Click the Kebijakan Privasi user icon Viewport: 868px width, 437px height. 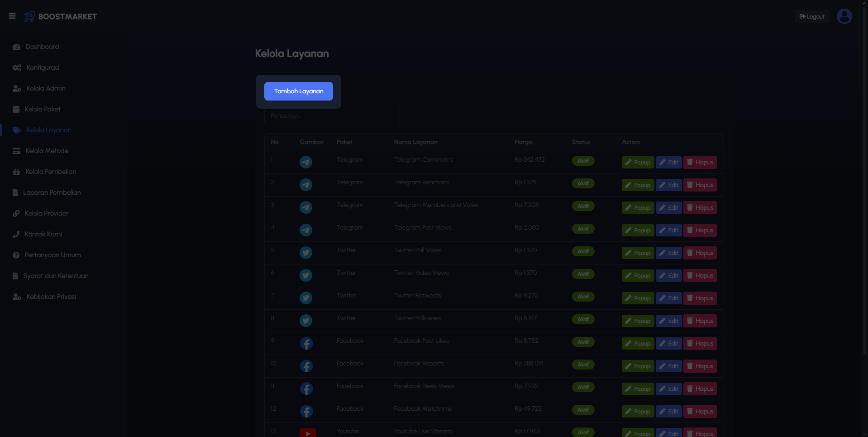[17, 297]
